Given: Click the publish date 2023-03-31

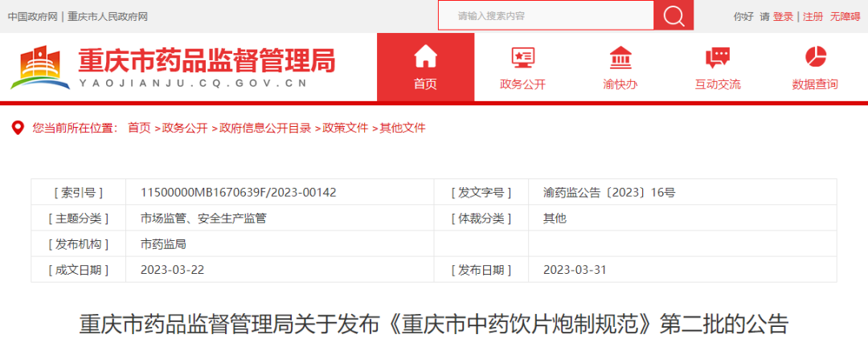Looking at the screenshot, I should coord(575,270).
